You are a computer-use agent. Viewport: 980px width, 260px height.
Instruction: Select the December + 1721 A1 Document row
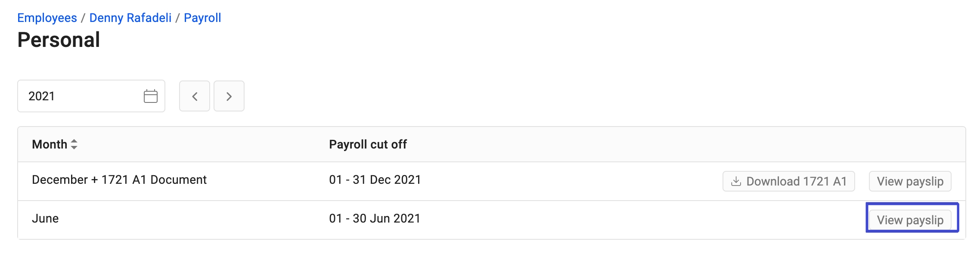click(491, 181)
